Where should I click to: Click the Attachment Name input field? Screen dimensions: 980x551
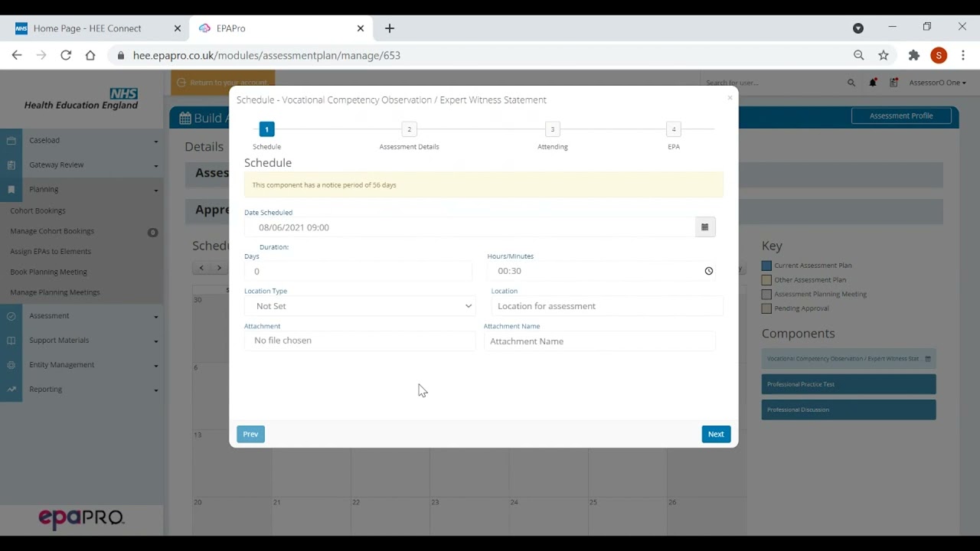pos(599,341)
